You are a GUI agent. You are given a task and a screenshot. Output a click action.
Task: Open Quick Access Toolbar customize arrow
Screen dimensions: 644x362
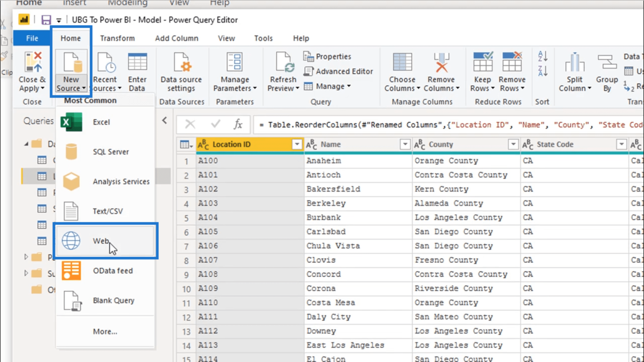coord(59,20)
